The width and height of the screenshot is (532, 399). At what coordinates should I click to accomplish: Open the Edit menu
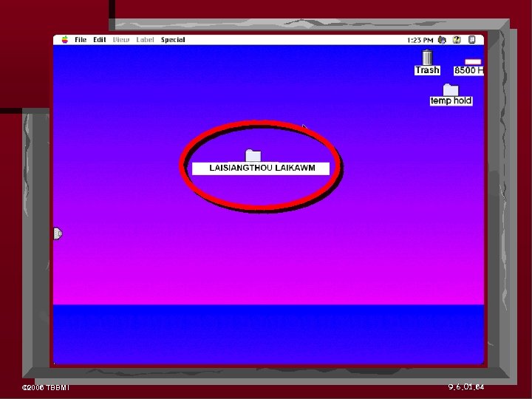pyautogui.click(x=100, y=40)
